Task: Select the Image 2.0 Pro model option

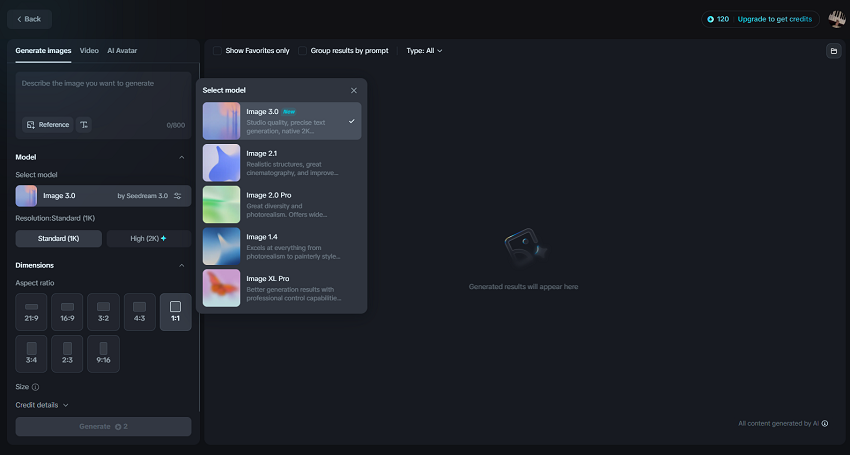Action: click(282, 204)
